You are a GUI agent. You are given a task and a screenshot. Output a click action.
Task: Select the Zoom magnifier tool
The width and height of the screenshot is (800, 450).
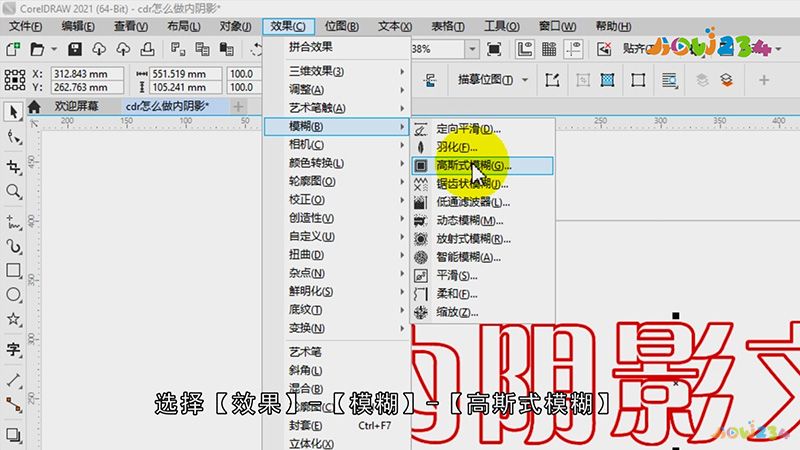(x=13, y=192)
